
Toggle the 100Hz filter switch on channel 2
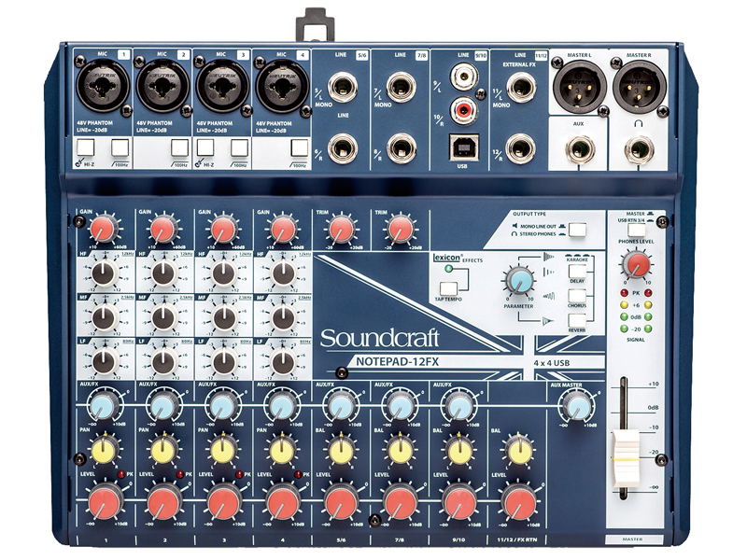tap(179, 148)
